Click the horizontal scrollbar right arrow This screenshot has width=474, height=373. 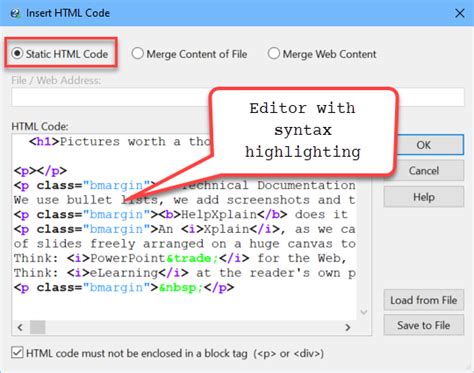coord(348,327)
